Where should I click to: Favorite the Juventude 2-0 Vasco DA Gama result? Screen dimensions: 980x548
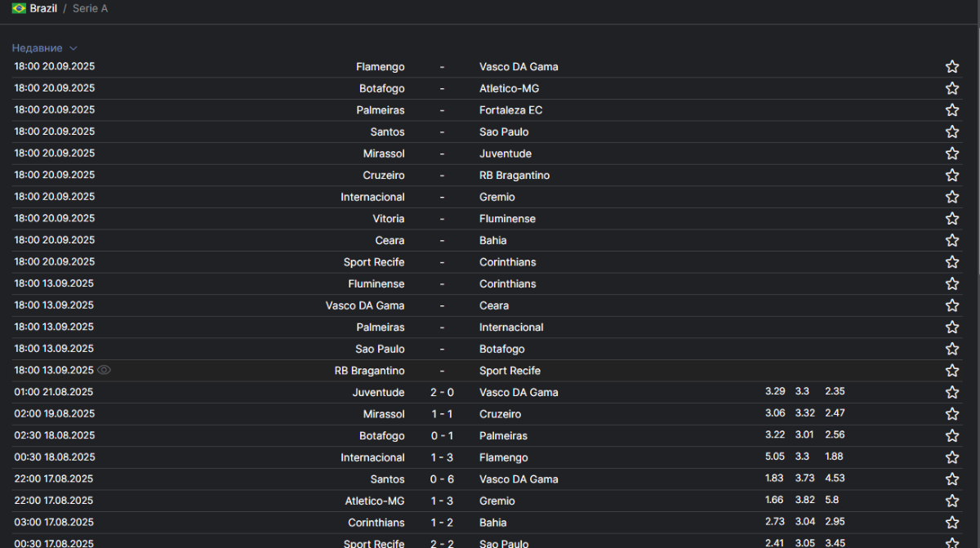tap(951, 392)
